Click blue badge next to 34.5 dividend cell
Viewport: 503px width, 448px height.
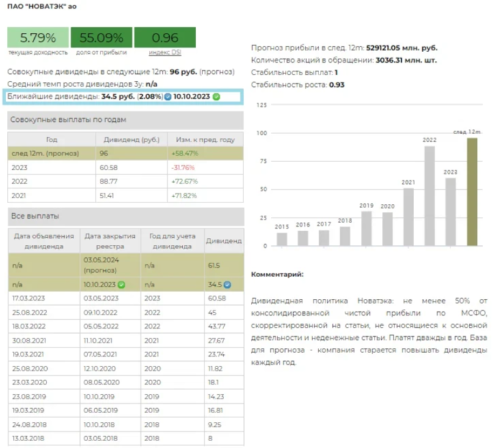pyautogui.click(x=227, y=285)
